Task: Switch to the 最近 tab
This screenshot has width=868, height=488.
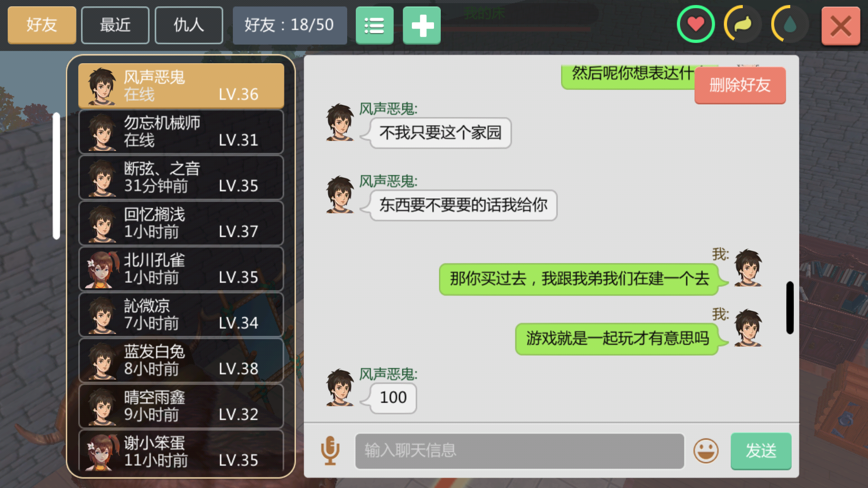Action: 115,25
